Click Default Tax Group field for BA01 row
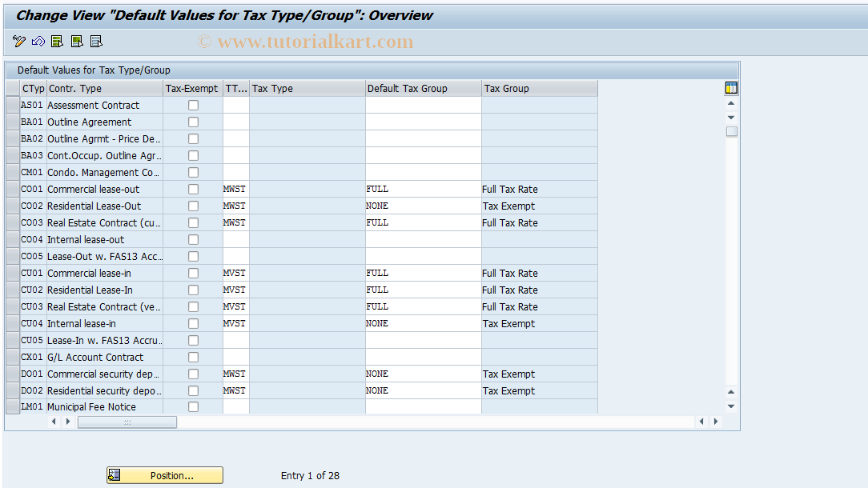Viewport: 868px width, 488px height. click(x=424, y=122)
